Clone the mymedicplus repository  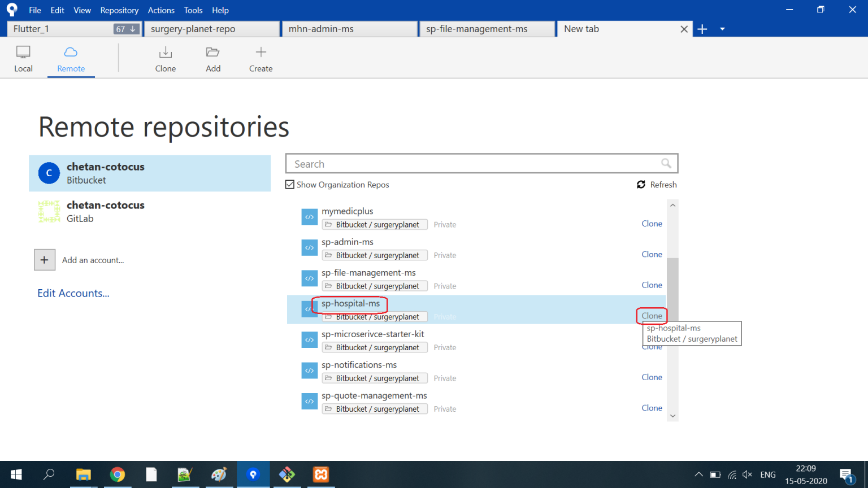[652, 224]
